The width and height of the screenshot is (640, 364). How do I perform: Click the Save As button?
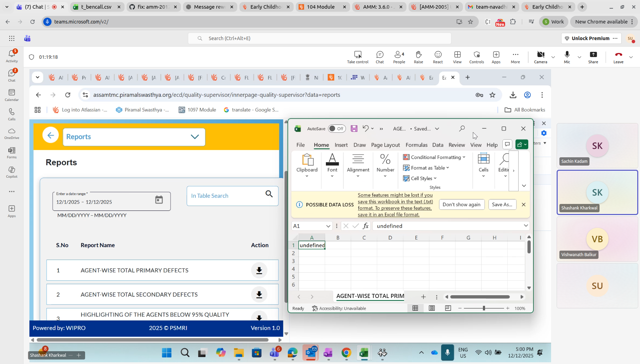click(x=502, y=205)
